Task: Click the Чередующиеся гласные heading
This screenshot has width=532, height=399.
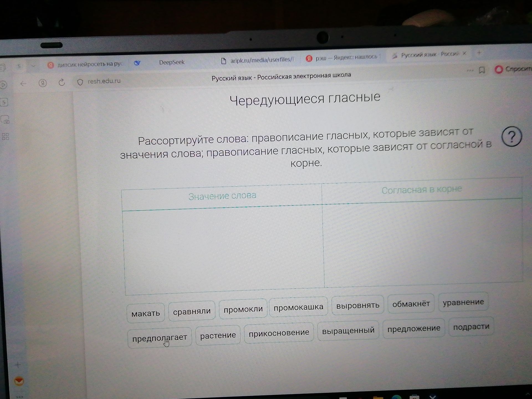Action: pyautogui.click(x=305, y=99)
